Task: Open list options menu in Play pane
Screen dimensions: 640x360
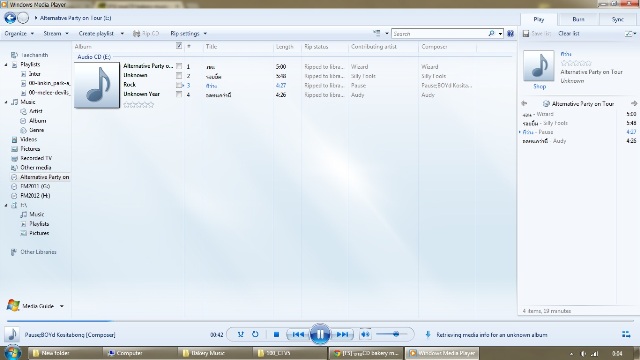Action: (x=630, y=33)
